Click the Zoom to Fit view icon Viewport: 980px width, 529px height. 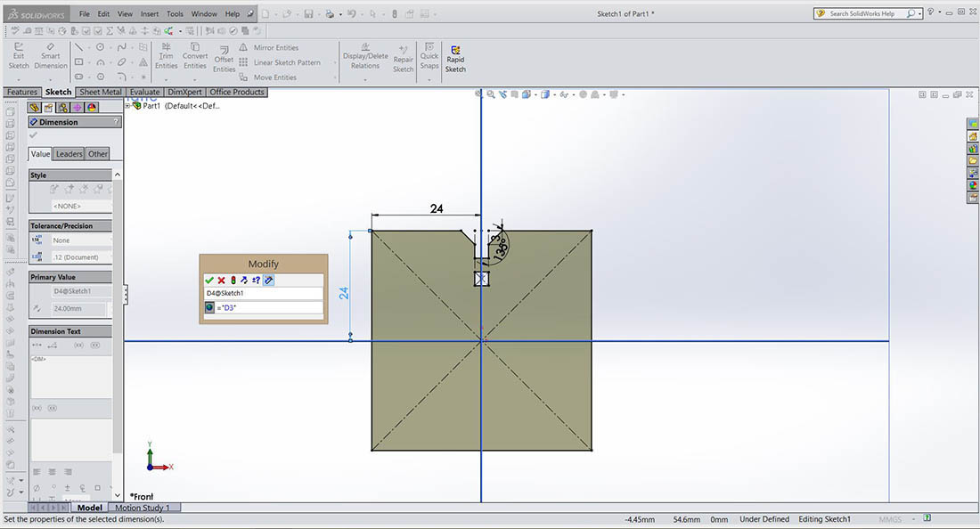478,94
